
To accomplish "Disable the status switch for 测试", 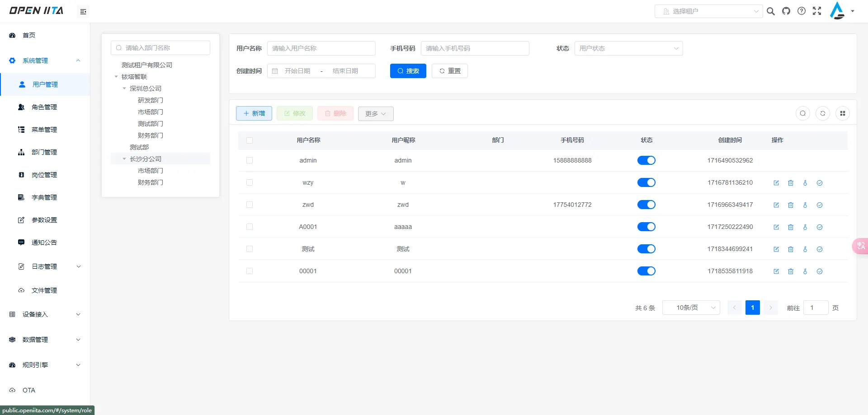I will click(646, 249).
